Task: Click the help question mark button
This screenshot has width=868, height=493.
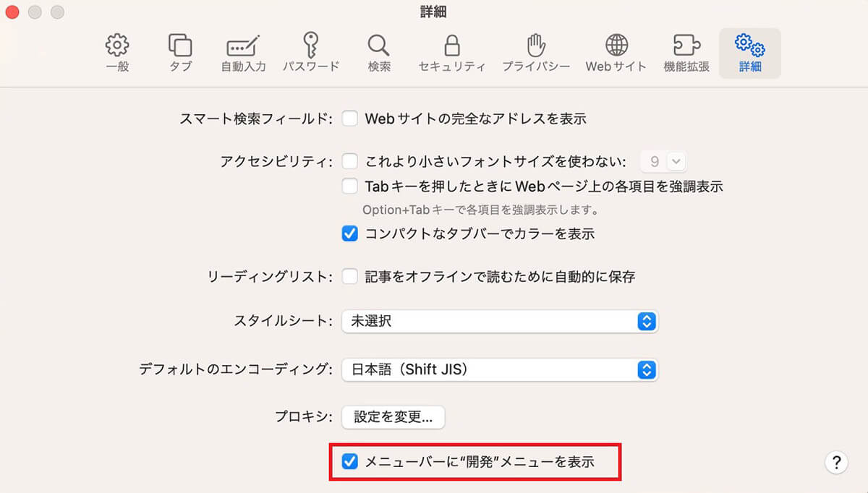Action: (835, 462)
